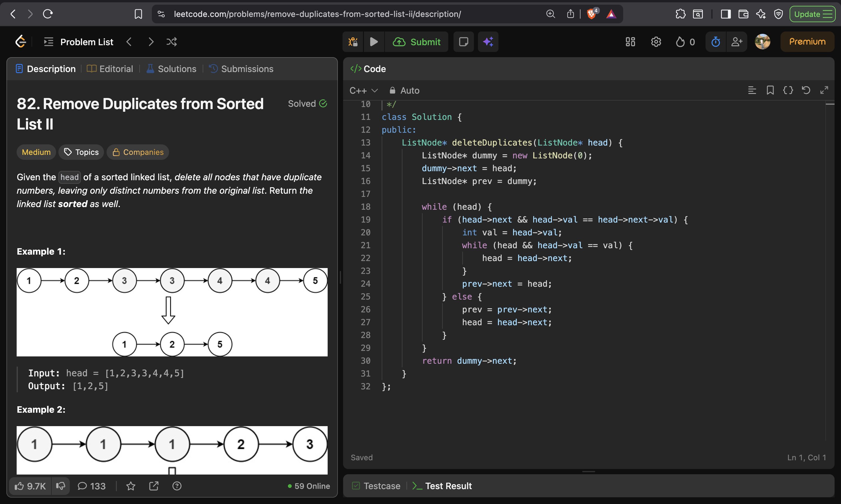Click the browser address bar URL
This screenshot has width=841, height=504.
(317, 14)
